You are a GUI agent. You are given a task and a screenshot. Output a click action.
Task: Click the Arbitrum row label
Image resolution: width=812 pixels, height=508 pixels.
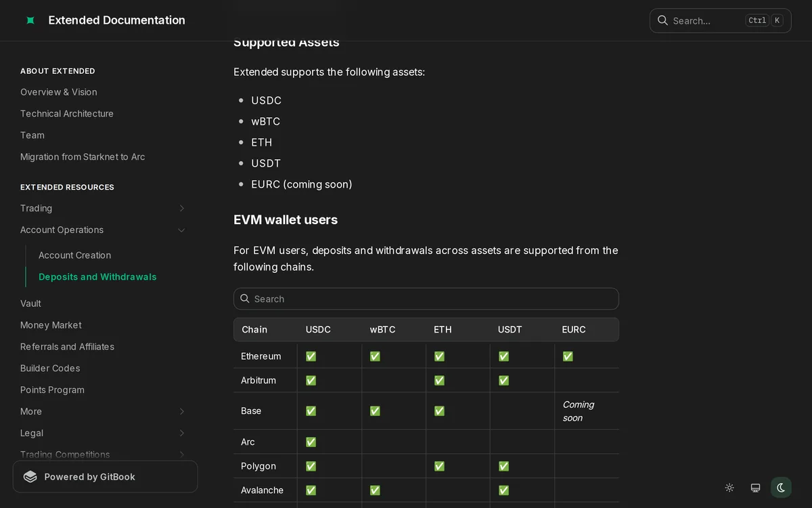coord(258,381)
